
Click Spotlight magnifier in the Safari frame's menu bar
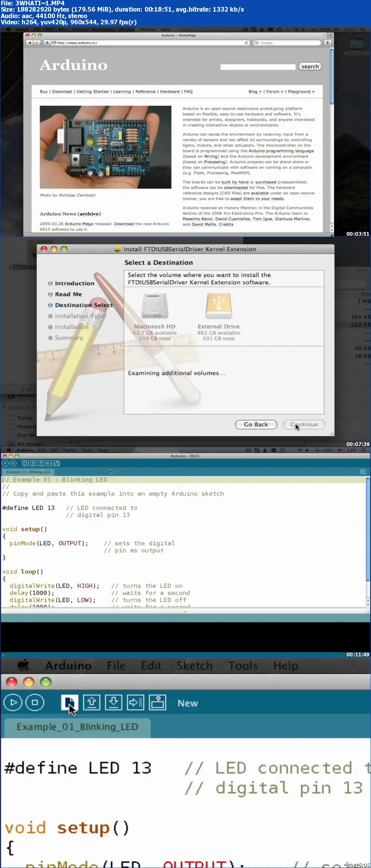[x=363, y=29]
